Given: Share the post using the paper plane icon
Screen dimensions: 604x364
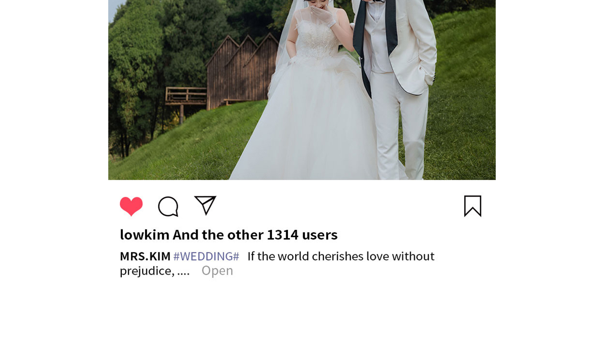Looking at the screenshot, I should (x=205, y=205).
